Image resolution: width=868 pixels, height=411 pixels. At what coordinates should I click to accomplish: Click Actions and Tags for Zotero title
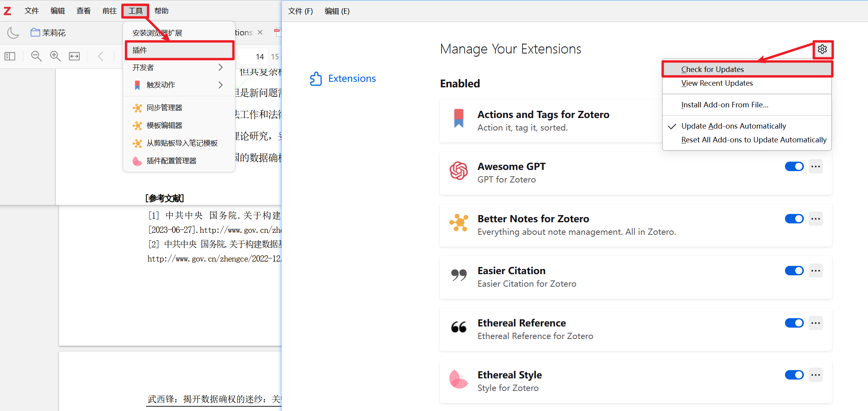pyautogui.click(x=543, y=114)
